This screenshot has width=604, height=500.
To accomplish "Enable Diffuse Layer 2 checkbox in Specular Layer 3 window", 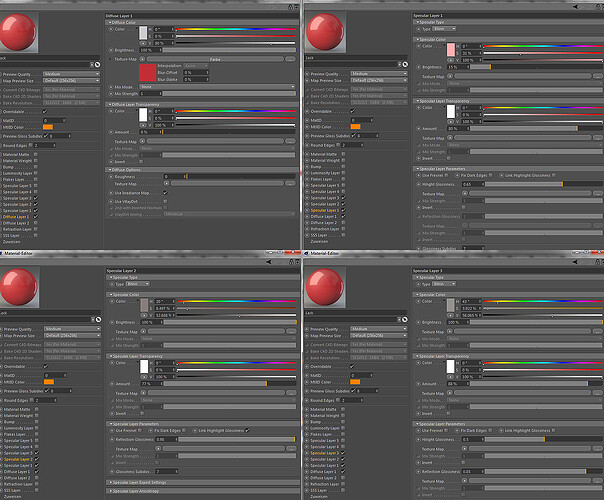I will [342, 478].
